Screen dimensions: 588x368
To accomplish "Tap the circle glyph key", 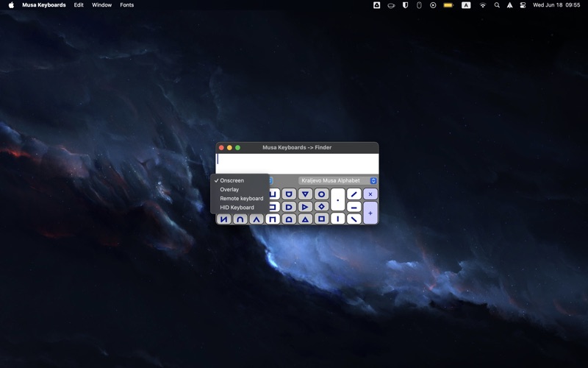I will (x=321, y=194).
